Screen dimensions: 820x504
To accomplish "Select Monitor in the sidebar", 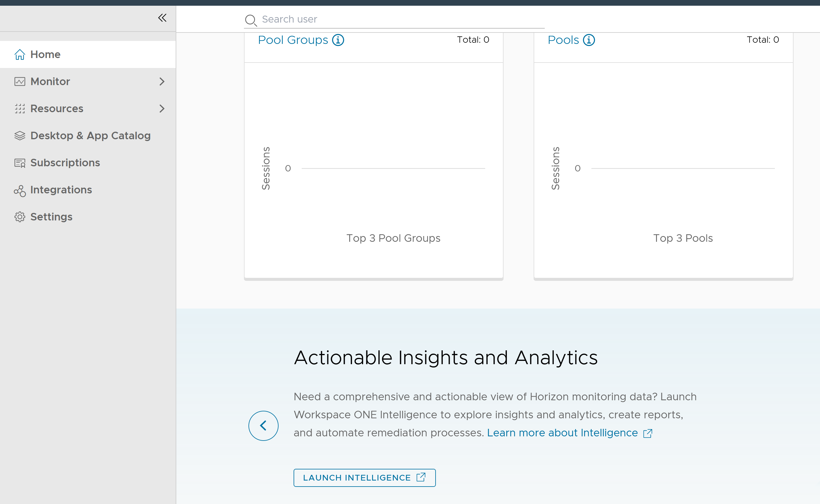I will pos(88,81).
